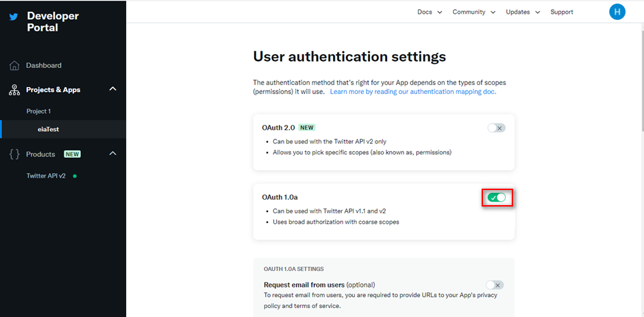Click the User authentication settings heading

coord(349,56)
